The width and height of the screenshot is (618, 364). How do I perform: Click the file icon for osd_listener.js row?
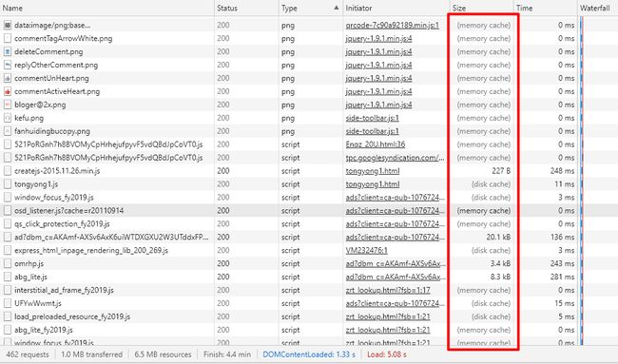tap(7, 211)
